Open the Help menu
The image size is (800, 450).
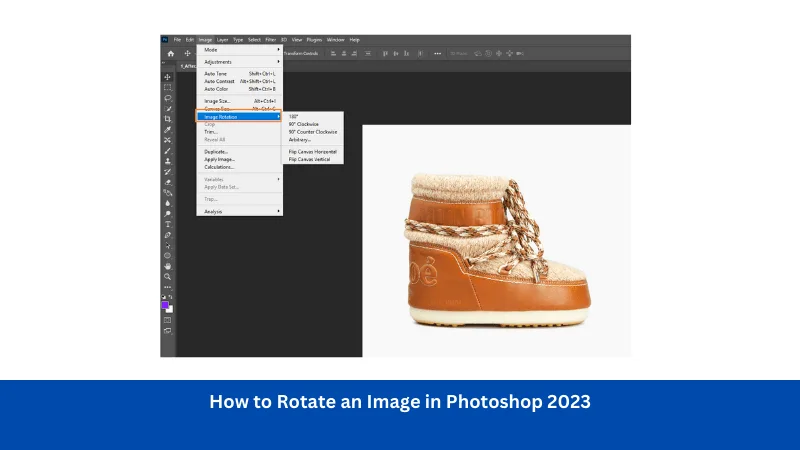[355, 40]
